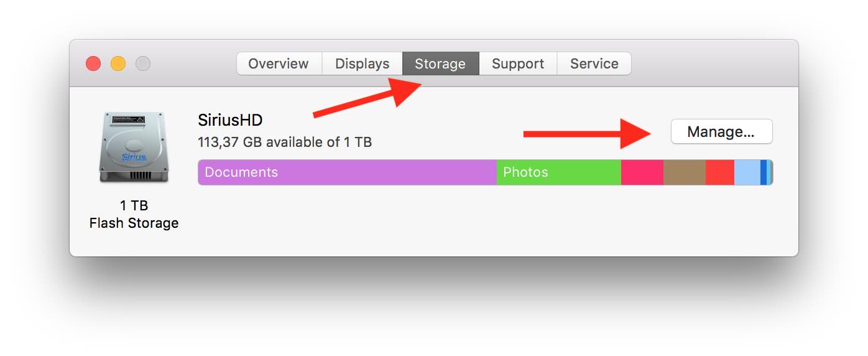The height and width of the screenshot is (356, 868).
Task: Click the dark blue storage bar segment
Action: (764, 172)
